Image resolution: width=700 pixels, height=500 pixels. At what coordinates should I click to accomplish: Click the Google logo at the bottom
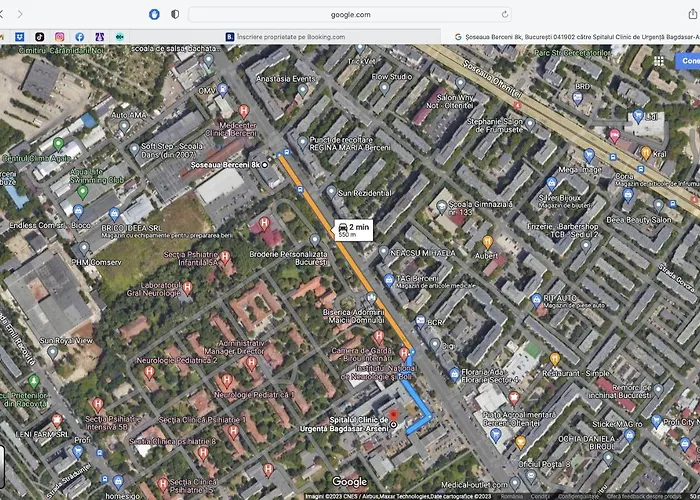coord(349,482)
